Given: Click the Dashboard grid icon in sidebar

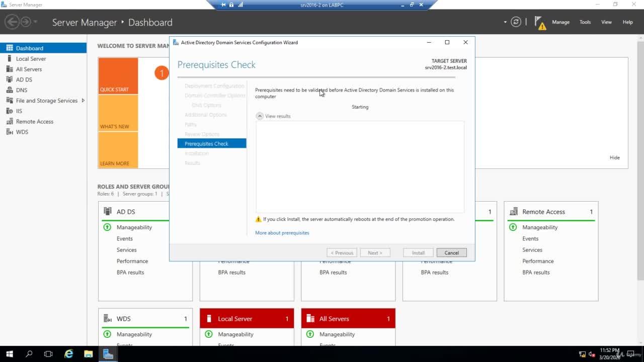Looking at the screenshot, I should point(10,48).
